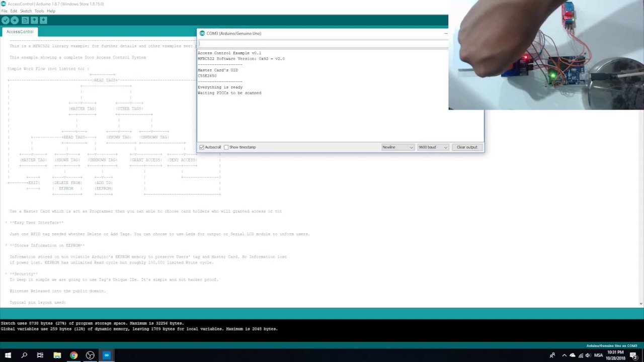644x362 pixels.
Task: Open the Sketch menu
Action: pyautogui.click(x=26, y=11)
